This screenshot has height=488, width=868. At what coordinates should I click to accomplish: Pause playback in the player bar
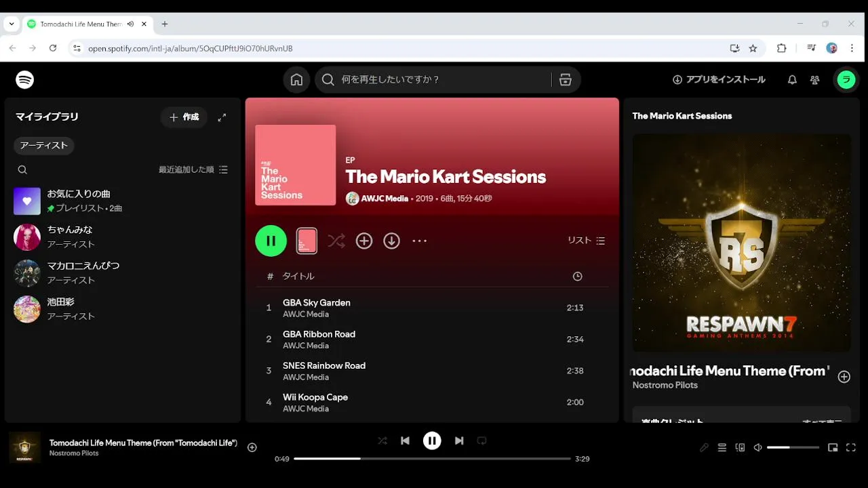coord(432,441)
